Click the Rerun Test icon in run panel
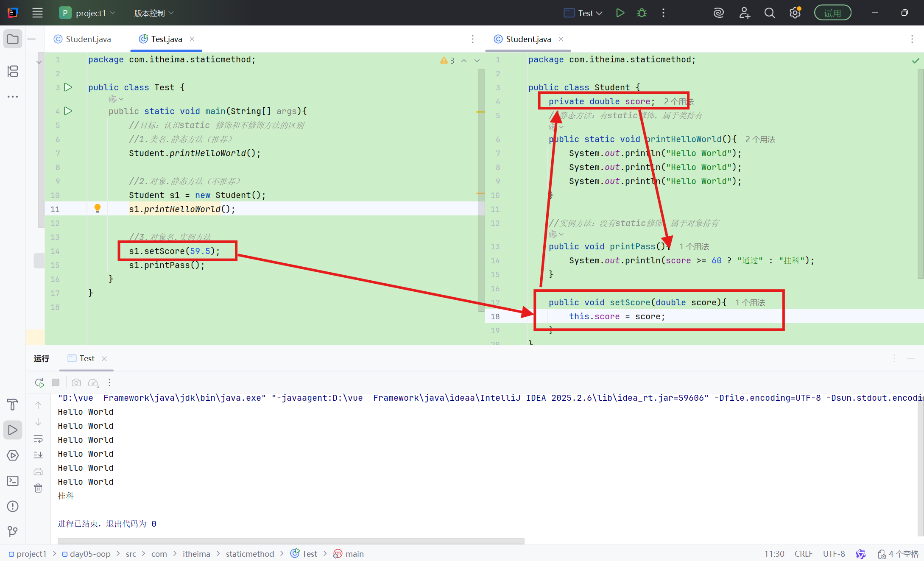The image size is (924, 561). pos(39,382)
